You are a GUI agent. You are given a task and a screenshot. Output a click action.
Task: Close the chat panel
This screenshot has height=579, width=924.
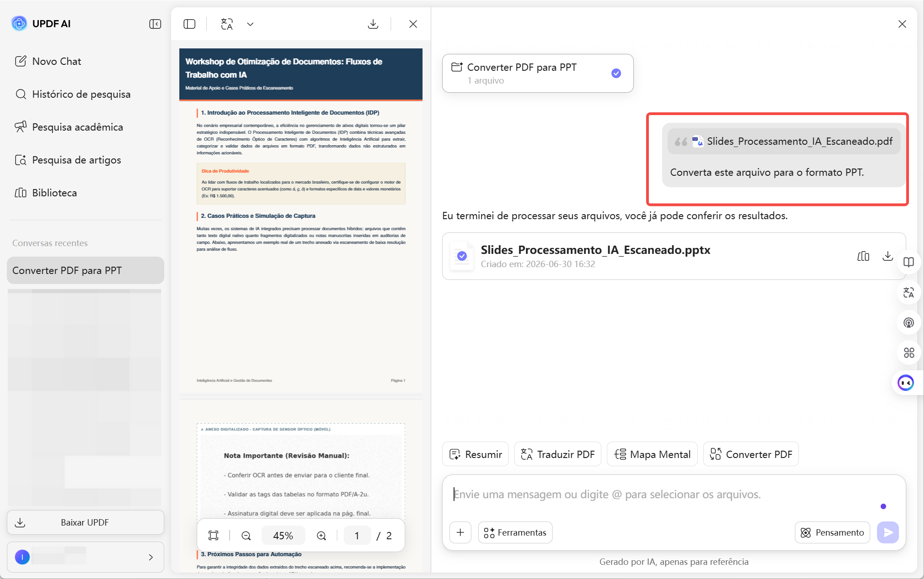point(902,24)
